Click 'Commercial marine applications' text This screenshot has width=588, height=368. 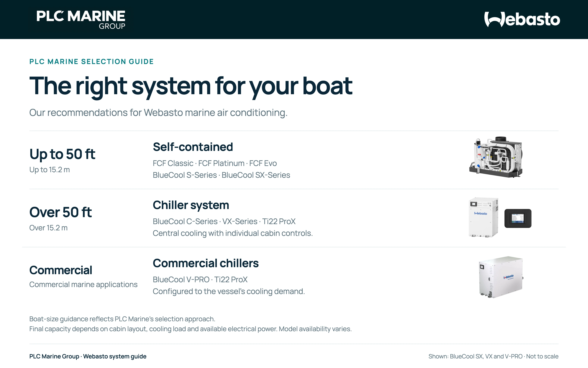[x=83, y=284]
